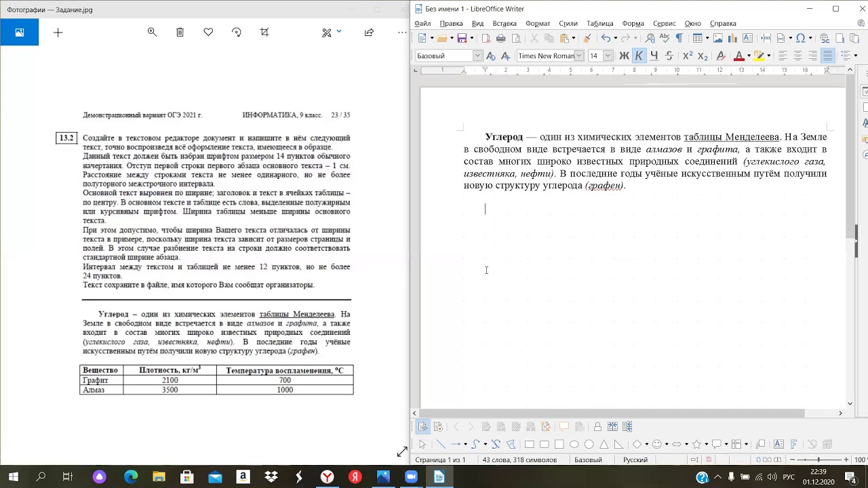Select the Rectangle drawing tool
Image resolution: width=868 pixels, height=488 pixels.
pos(530,445)
